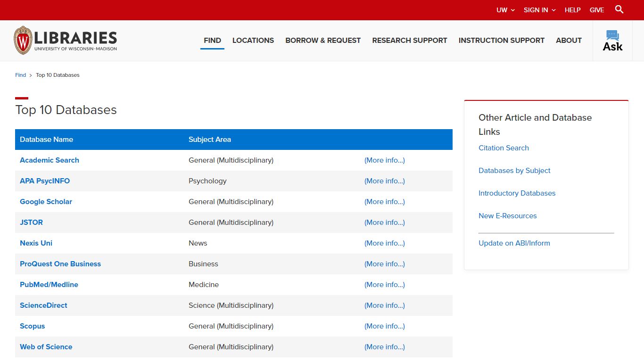
Task: Open the ScienceDirect database
Action: pos(43,305)
